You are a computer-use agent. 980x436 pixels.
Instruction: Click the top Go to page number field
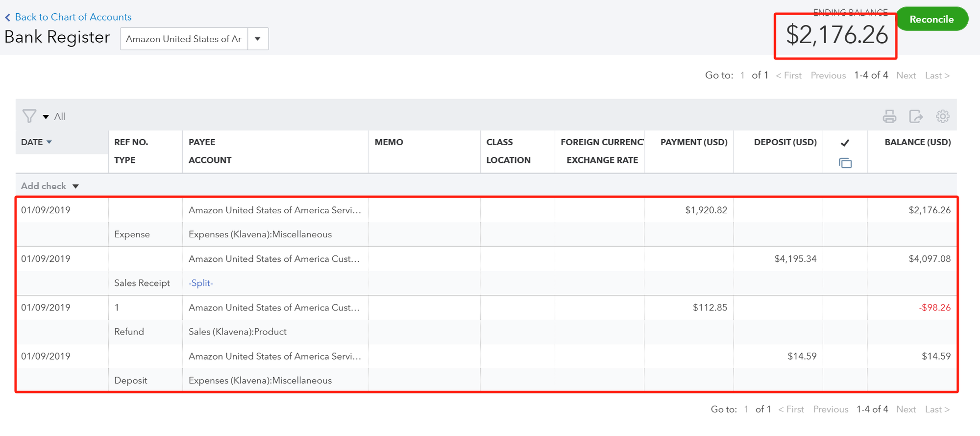[742, 76]
